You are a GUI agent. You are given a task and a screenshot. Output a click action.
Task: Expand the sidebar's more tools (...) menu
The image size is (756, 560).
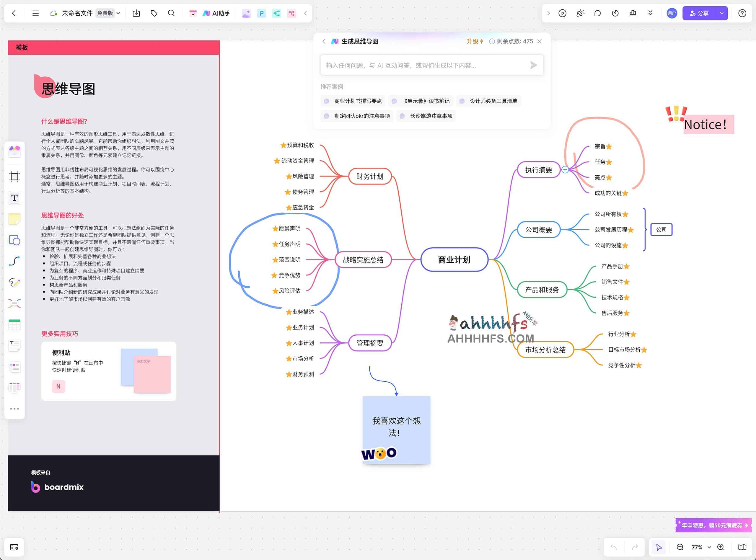14,409
